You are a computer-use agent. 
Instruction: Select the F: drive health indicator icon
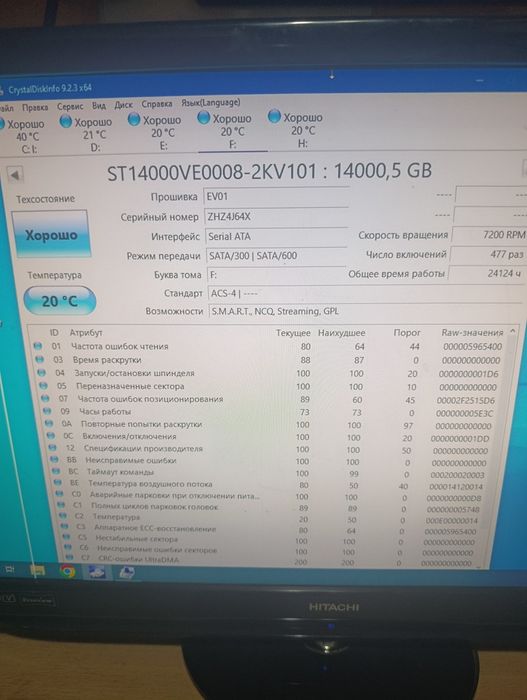pos(204,118)
